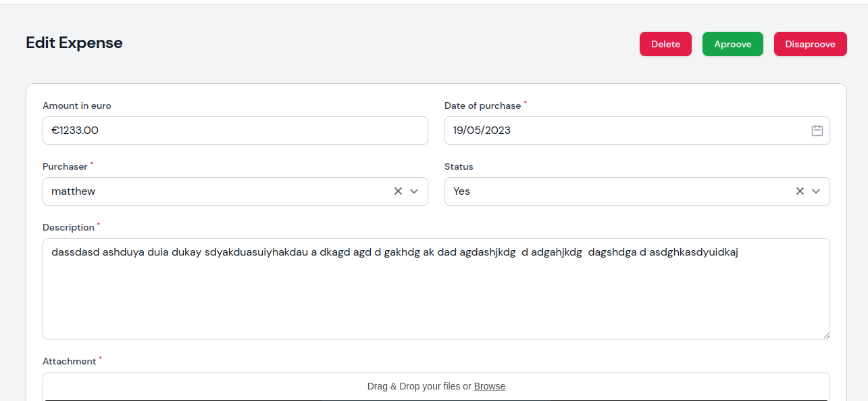This screenshot has width=868, height=401.
Task: Click Browse to choose attachment files
Action: (490, 386)
